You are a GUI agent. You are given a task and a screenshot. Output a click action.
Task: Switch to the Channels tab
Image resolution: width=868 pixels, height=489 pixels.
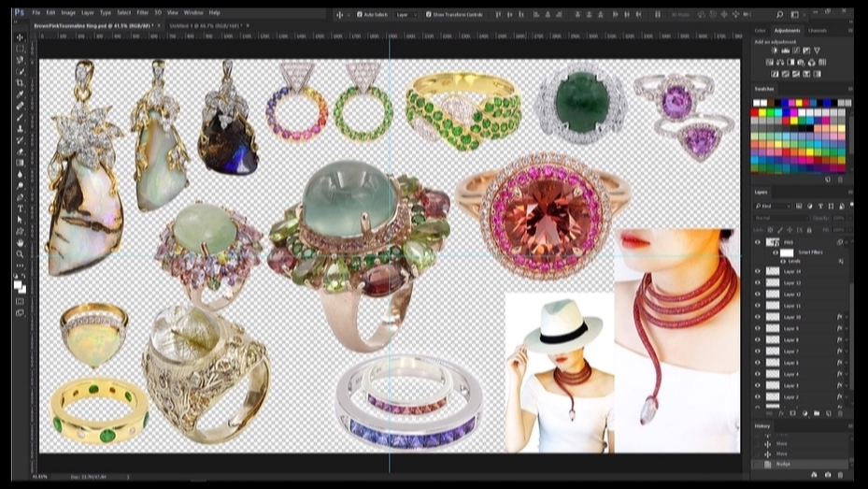pos(818,31)
